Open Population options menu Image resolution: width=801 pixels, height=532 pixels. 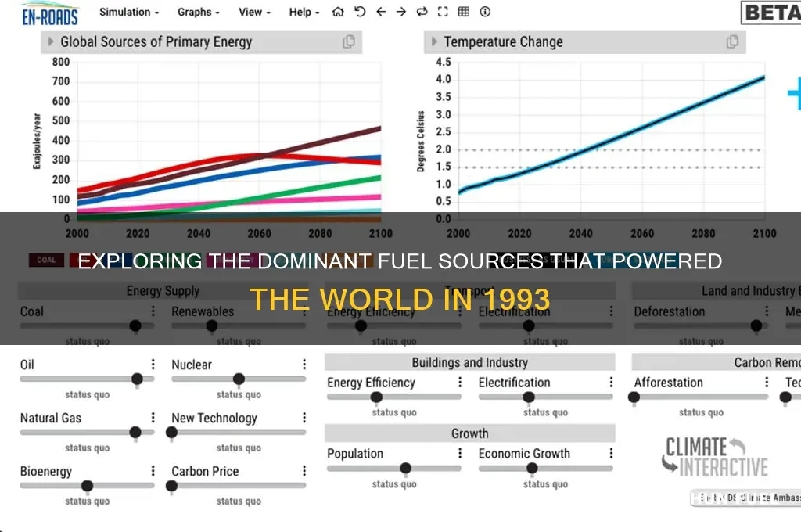[460, 453]
